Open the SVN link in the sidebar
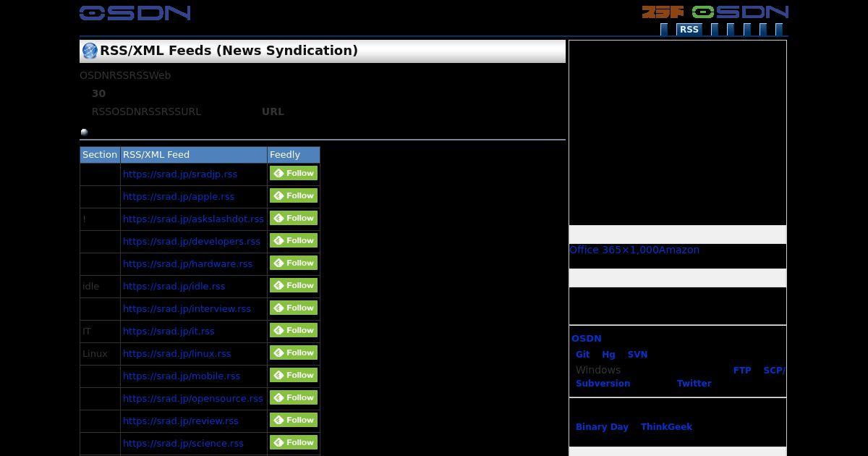 [637, 354]
